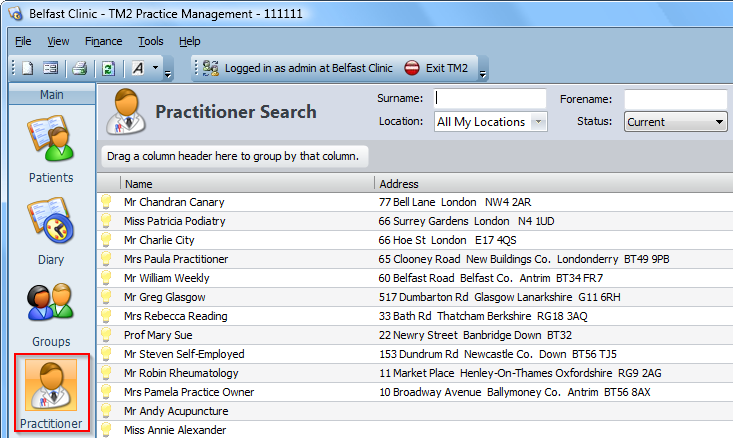This screenshot has width=733, height=438.
Task: Open the View menu
Action: (58, 41)
